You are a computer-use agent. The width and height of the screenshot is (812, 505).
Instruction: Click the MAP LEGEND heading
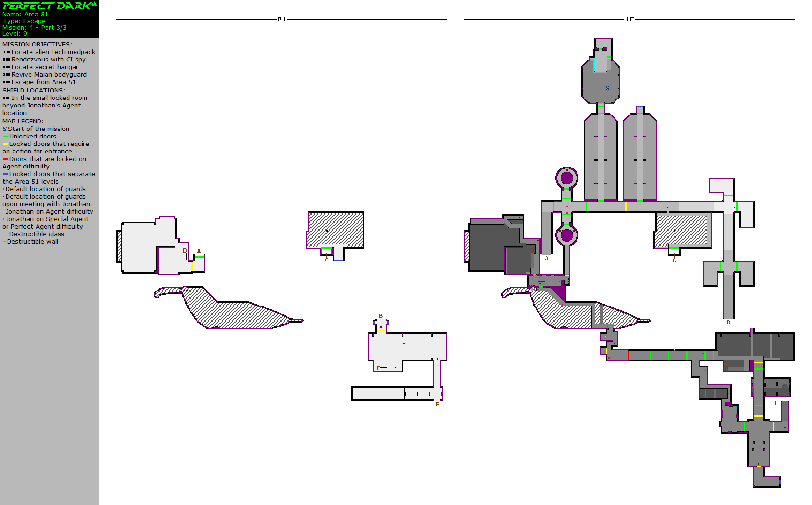(23, 122)
